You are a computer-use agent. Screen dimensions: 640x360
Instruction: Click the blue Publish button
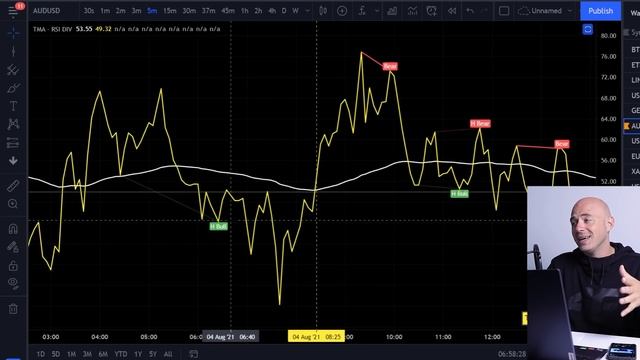point(600,11)
